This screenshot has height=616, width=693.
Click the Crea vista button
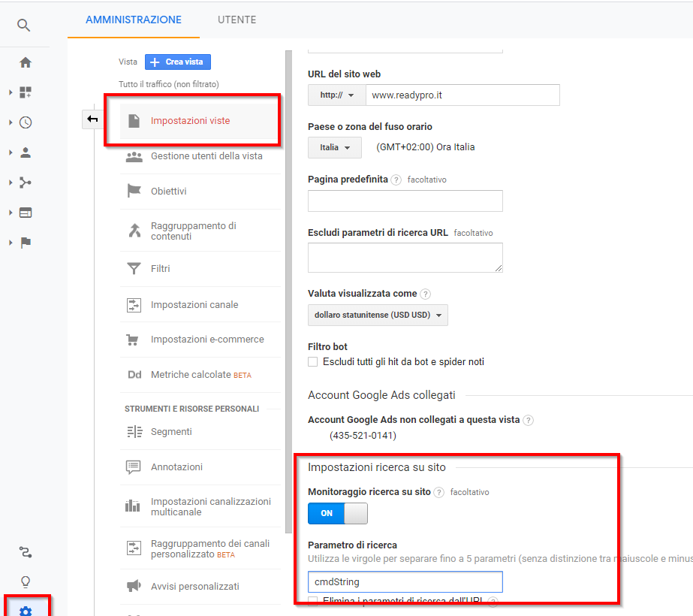click(178, 62)
